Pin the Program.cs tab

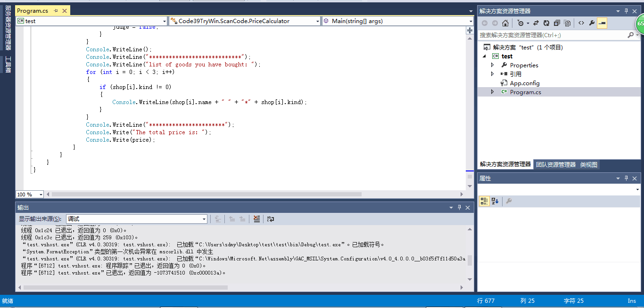pos(56,10)
